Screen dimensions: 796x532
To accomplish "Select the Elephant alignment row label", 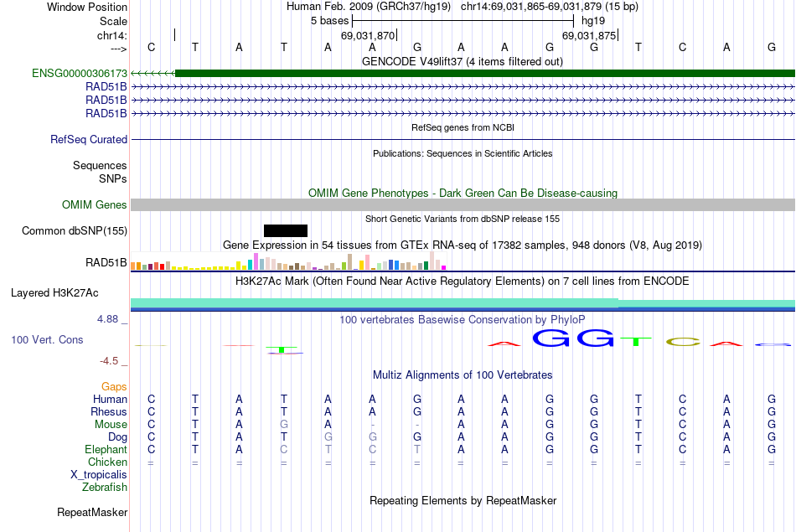I will [106, 450].
